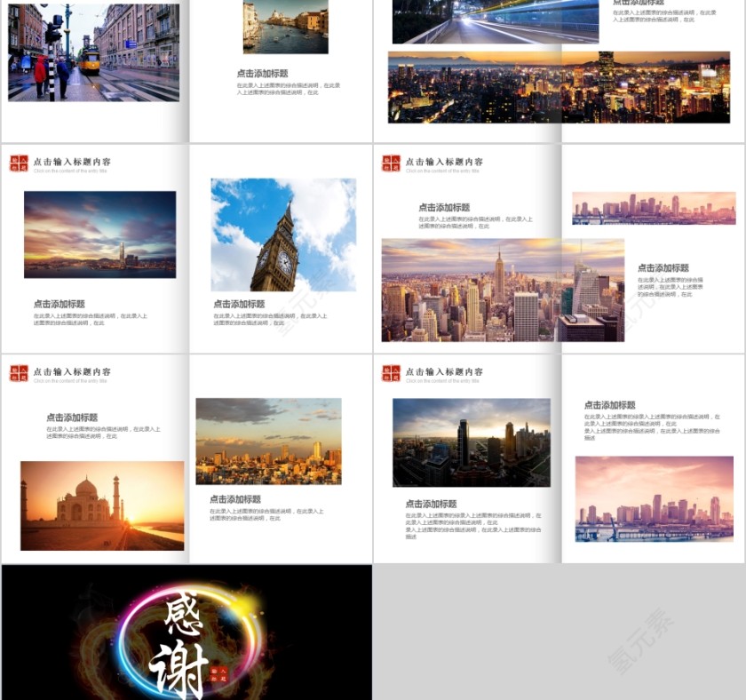Click the 点击添加标题 heading above Taj Mahal photo
The image size is (746, 700).
coord(72,418)
